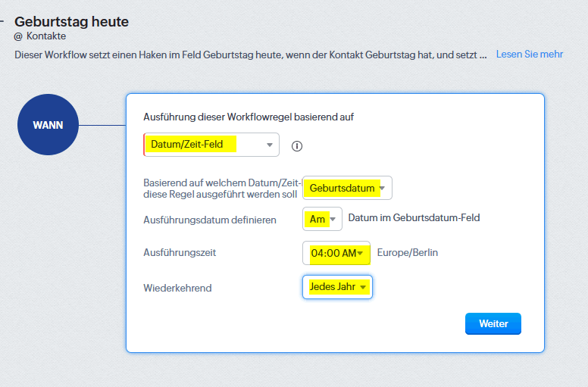The image size is (588, 387).
Task: Click the info icon beside Datum/Zeit-Feld
Action: point(297,146)
